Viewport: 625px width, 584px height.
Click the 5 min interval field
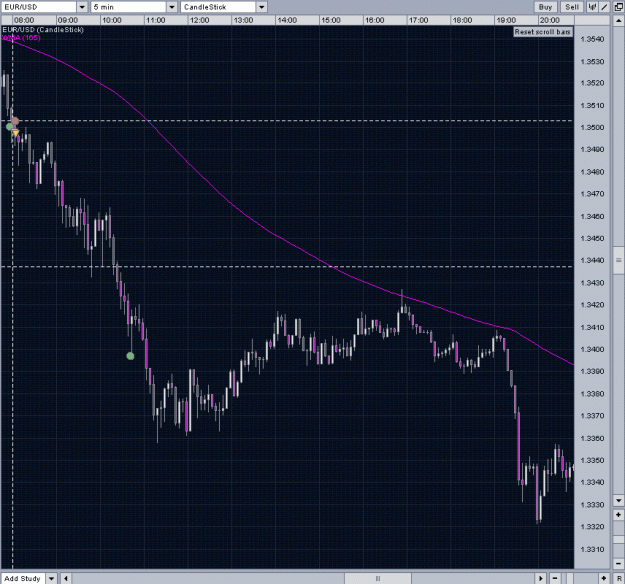pyautogui.click(x=128, y=7)
